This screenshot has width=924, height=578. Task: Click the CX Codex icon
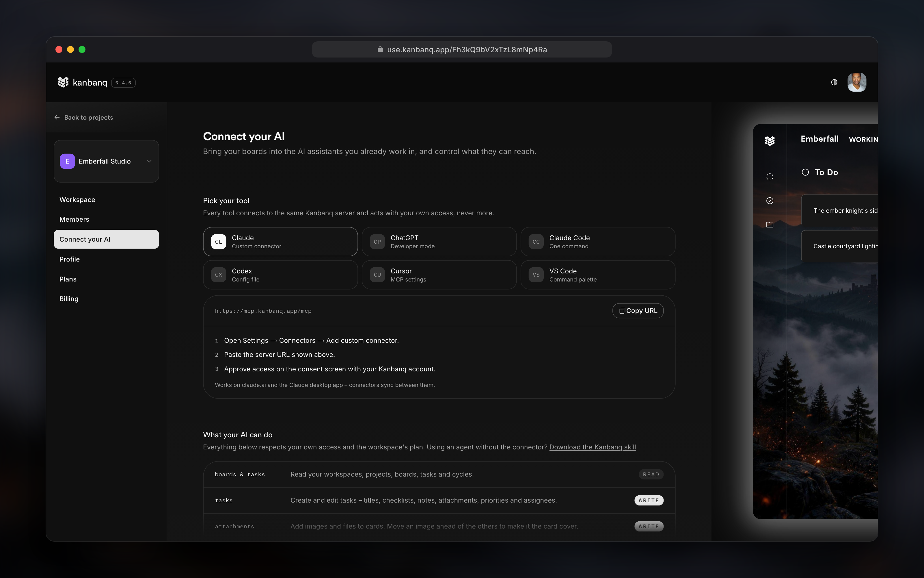[218, 275]
